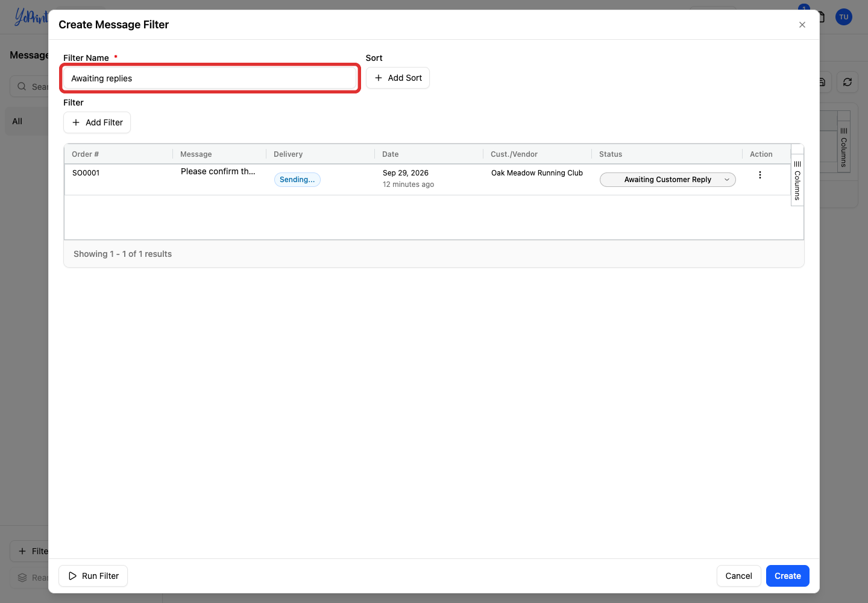The width and height of the screenshot is (868, 603).
Task: Click the Filter Name input field
Action: [210, 78]
